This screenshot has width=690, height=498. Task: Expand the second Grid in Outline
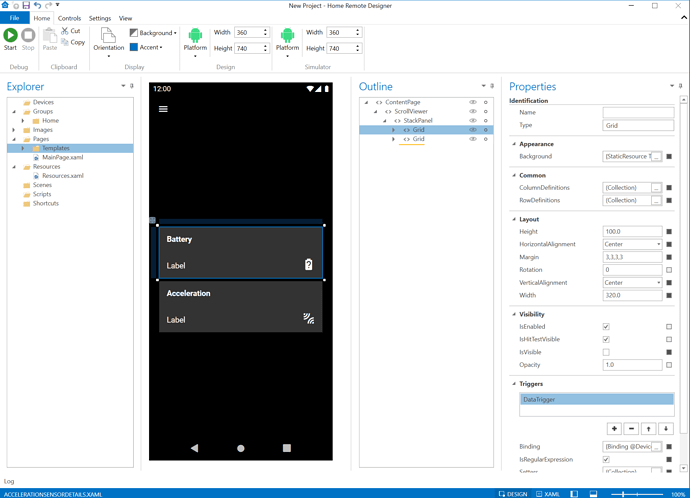393,139
